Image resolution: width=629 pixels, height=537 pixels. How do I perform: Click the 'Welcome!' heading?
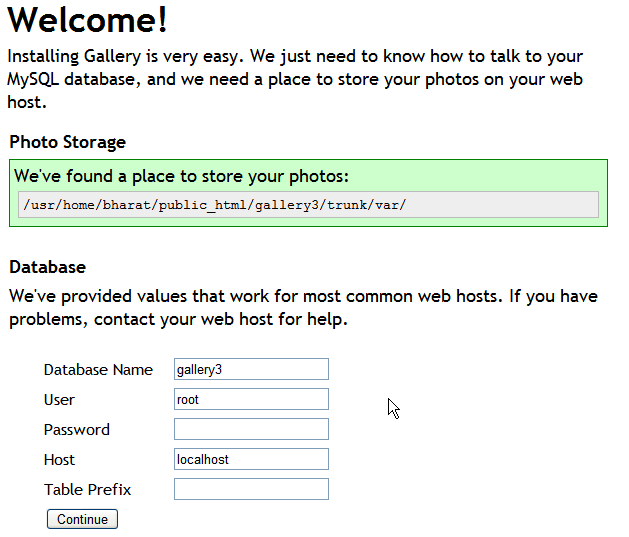click(88, 20)
